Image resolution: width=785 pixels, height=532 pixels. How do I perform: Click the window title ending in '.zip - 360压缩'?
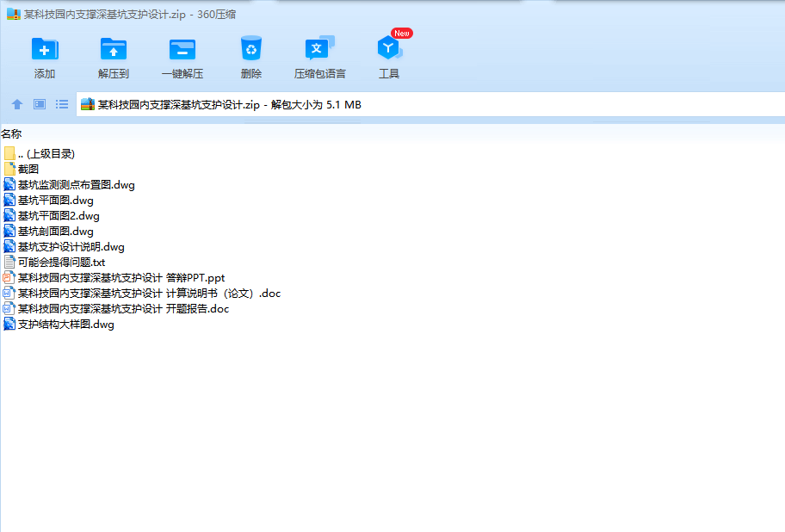tap(130, 14)
